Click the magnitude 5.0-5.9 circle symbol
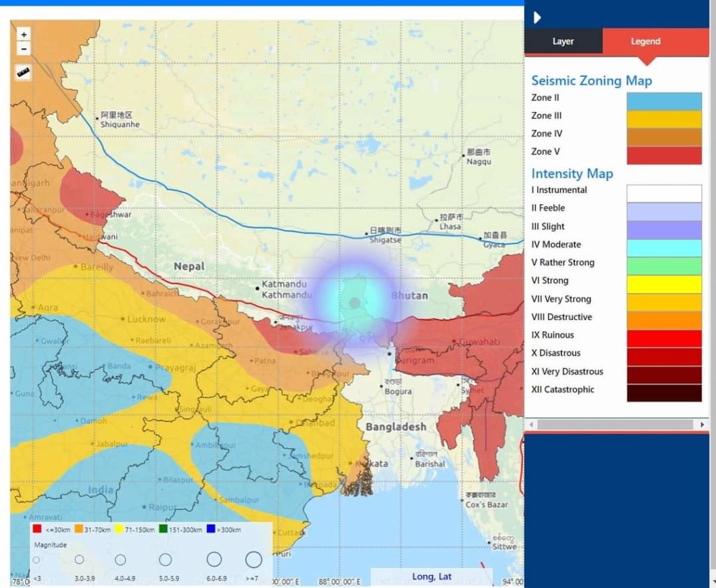The height and width of the screenshot is (588, 716). tap(165, 559)
